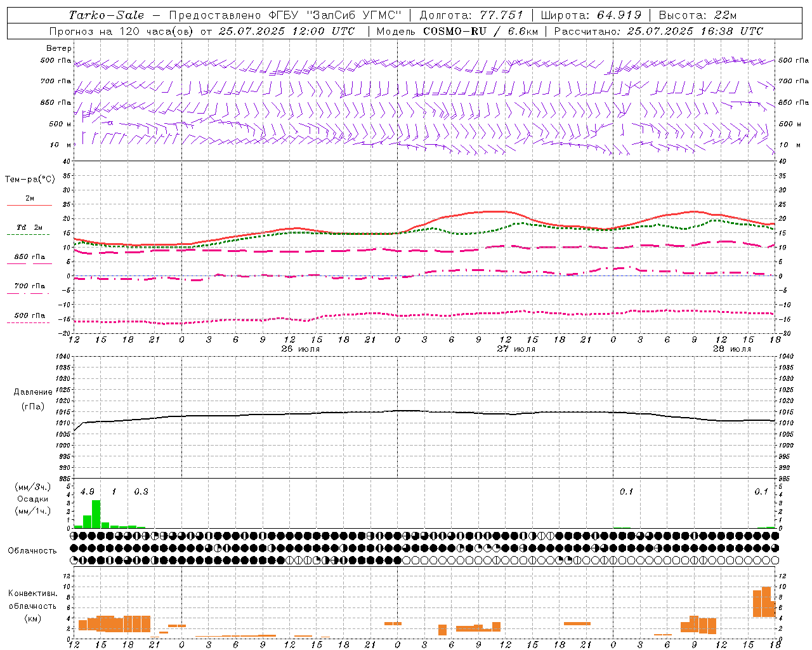Click the 'Давление' pressure panel label
This screenshot has width=812, height=650.
tap(33, 392)
